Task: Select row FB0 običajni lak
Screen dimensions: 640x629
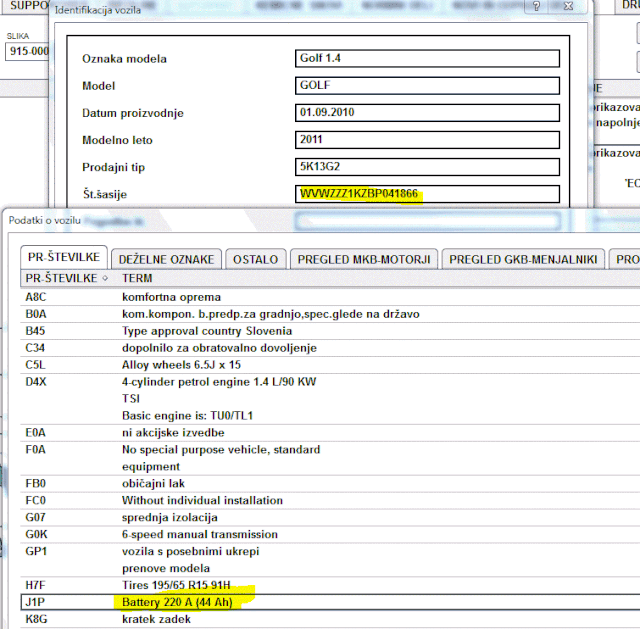Action: click(330, 484)
